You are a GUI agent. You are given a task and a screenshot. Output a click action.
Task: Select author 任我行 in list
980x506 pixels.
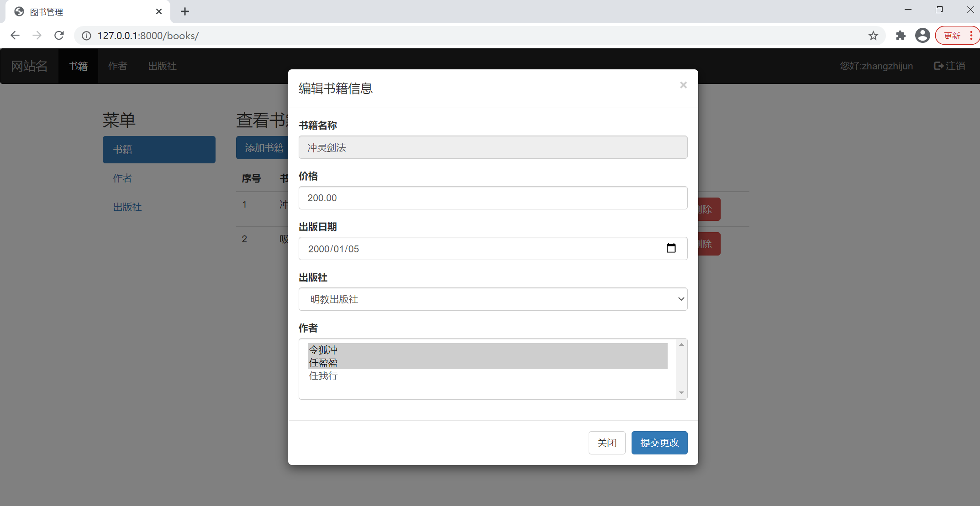tap(323, 376)
